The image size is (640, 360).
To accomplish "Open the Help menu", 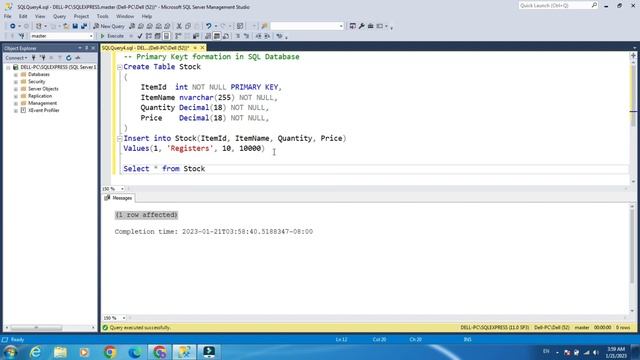I will coord(147,16).
